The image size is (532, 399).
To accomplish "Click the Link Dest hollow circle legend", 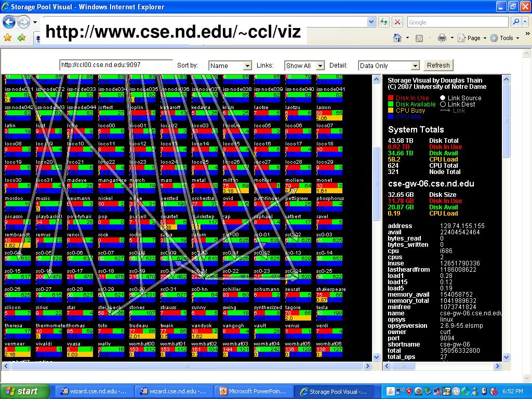I will [x=443, y=104].
